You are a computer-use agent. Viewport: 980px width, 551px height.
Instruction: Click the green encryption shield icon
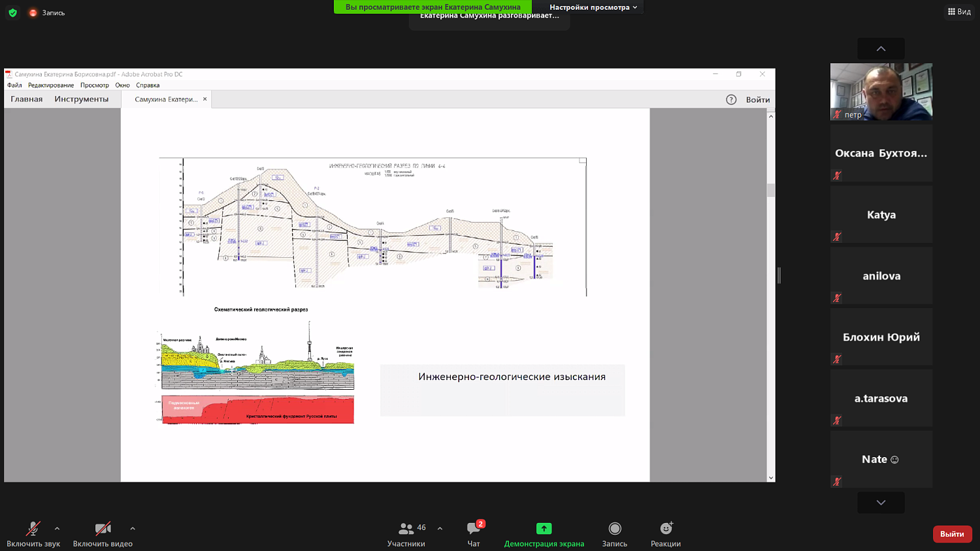12,12
